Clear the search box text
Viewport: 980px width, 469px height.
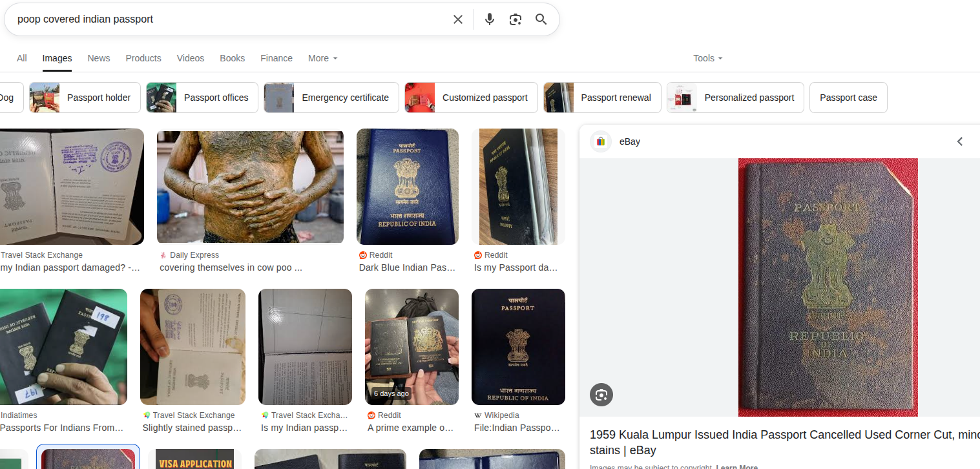[458, 19]
